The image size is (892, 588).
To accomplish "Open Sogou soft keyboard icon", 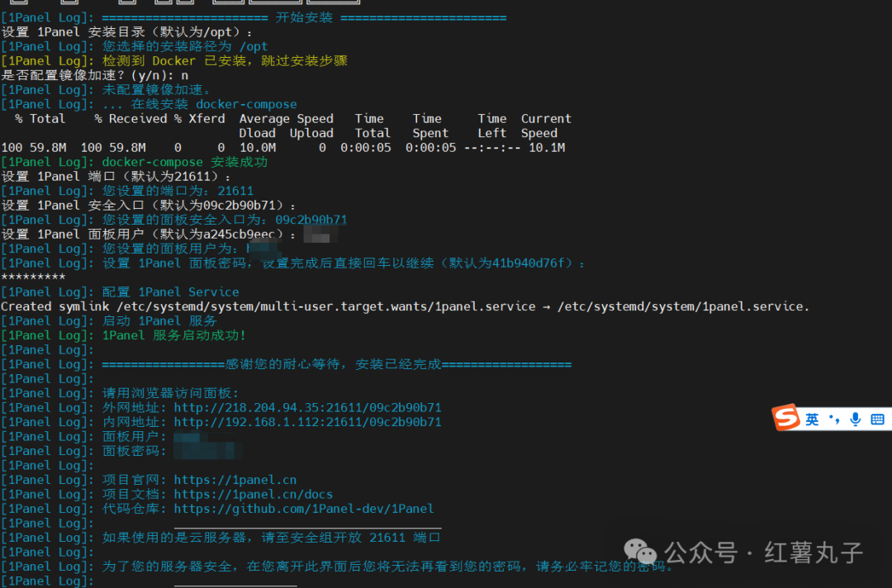I will pos(877,420).
